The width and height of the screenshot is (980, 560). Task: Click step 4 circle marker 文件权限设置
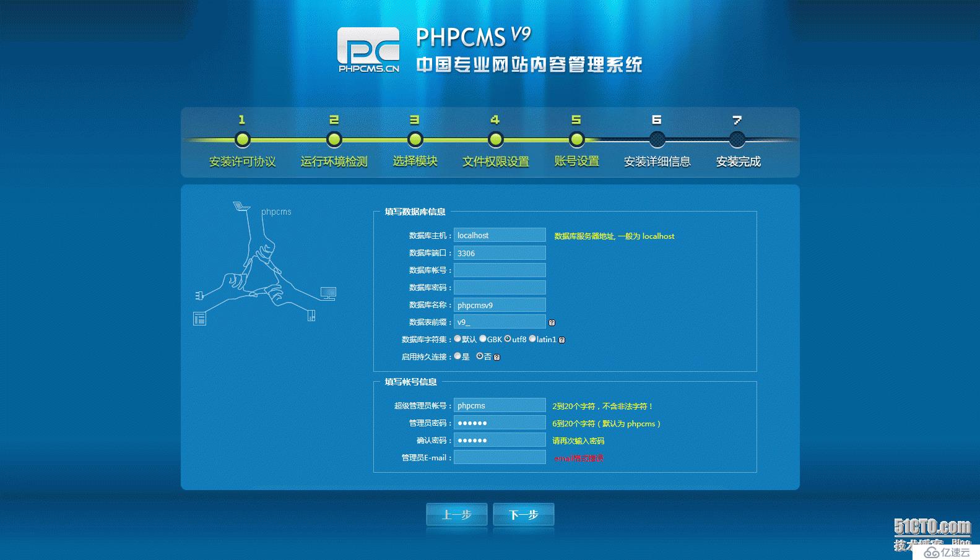coord(496,140)
